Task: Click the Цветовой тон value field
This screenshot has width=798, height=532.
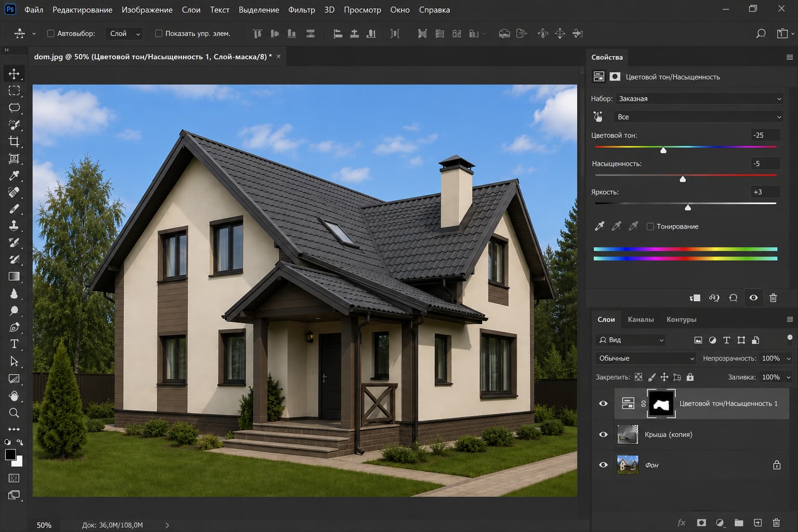Action: [765, 135]
